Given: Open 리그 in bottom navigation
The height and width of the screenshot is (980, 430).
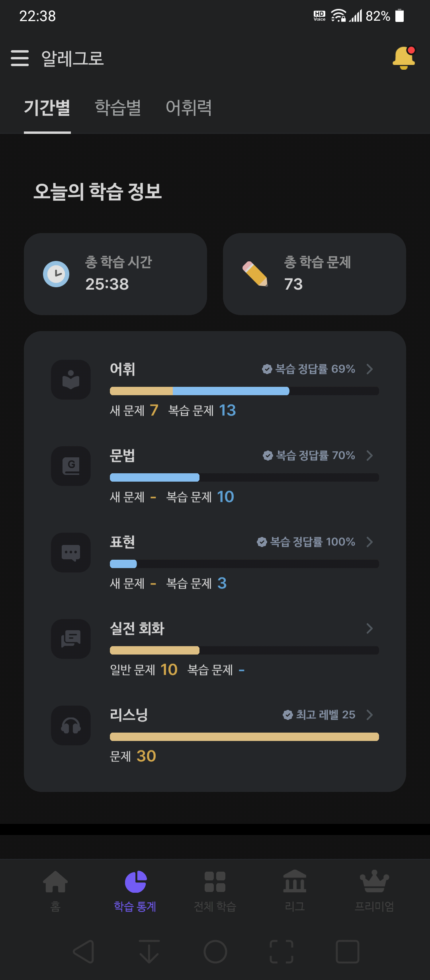Looking at the screenshot, I should tap(295, 891).
